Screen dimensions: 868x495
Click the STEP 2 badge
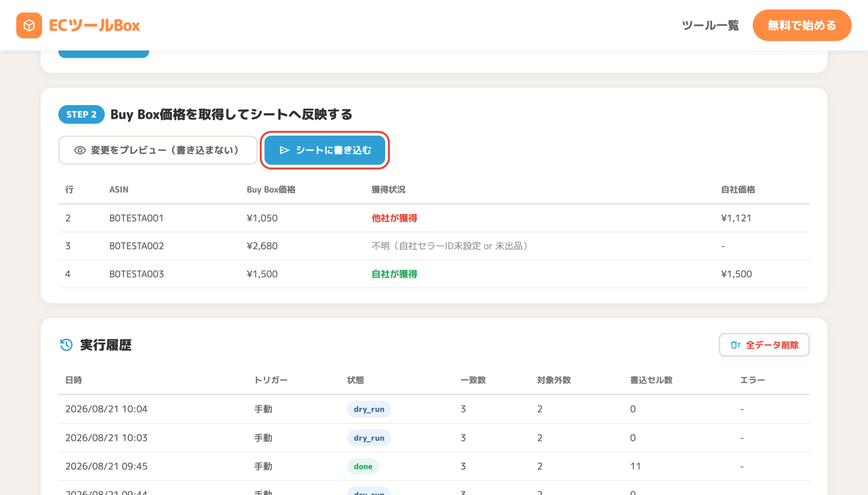tap(81, 115)
